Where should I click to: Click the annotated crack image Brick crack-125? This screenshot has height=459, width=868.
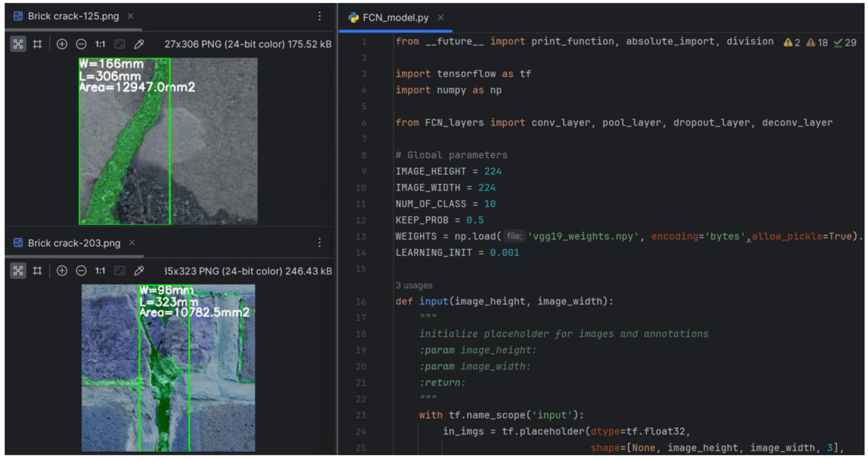click(168, 141)
